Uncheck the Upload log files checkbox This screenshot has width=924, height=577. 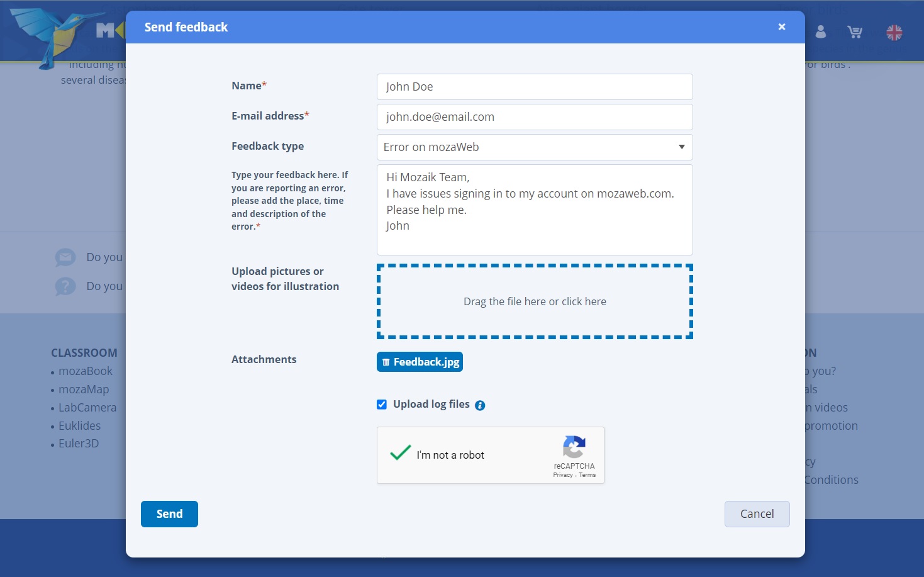[x=382, y=405]
